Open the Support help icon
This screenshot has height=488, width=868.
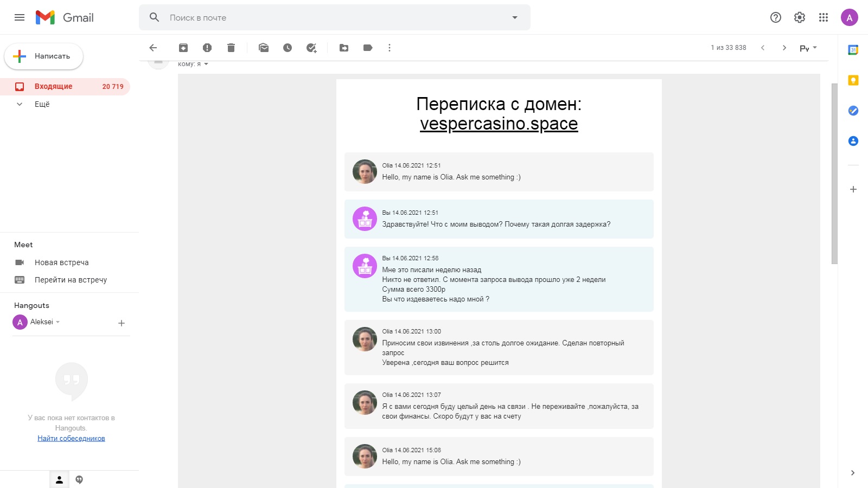pyautogui.click(x=776, y=17)
